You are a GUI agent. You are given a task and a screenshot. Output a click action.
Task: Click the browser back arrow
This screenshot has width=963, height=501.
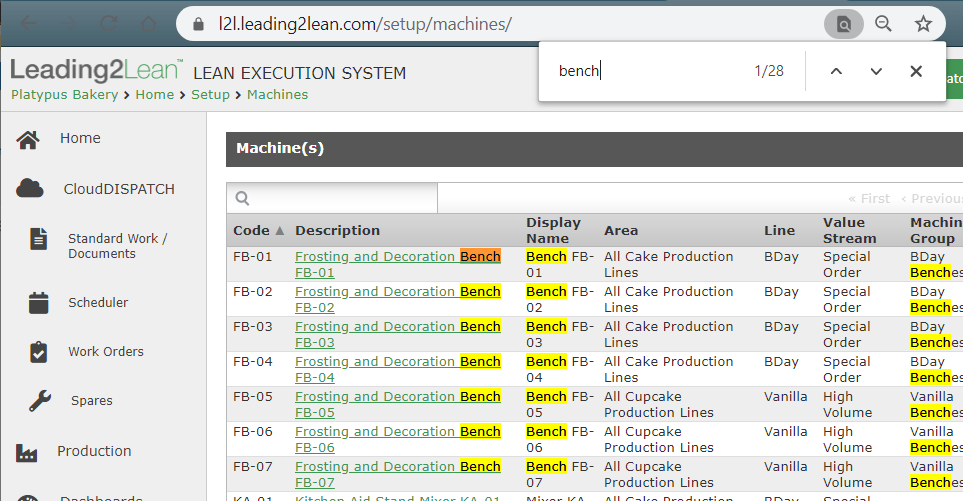click(x=29, y=24)
